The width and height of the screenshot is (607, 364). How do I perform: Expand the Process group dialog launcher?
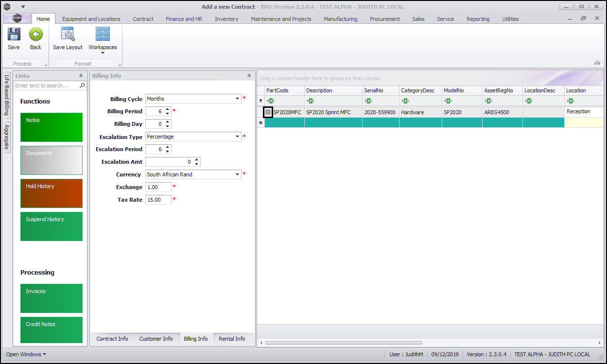click(46, 65)
